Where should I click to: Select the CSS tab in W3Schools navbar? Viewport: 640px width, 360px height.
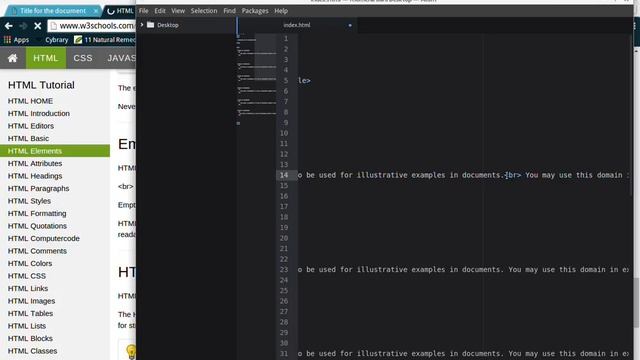(83, 58)
